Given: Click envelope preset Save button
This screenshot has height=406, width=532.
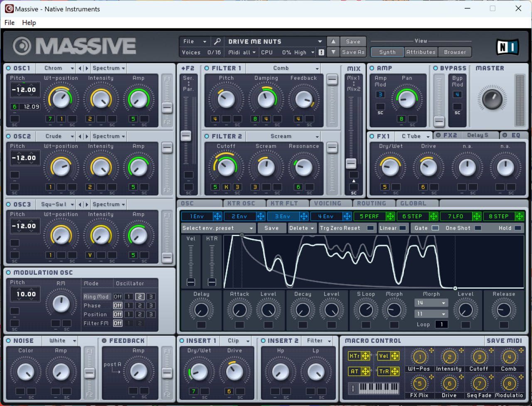Looking at the screenshot, I should tap(271, 228).
